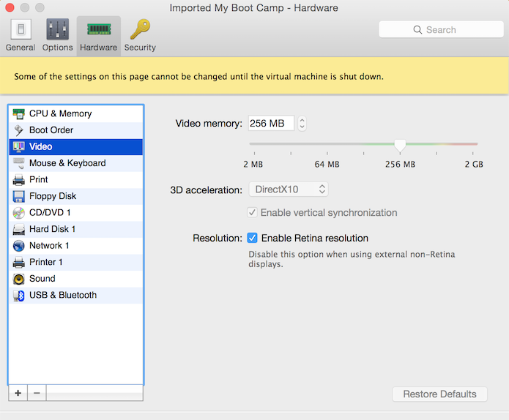509x420 pixels.
Task: Click the Floppy Disk icon
Action: click(19, 197)
